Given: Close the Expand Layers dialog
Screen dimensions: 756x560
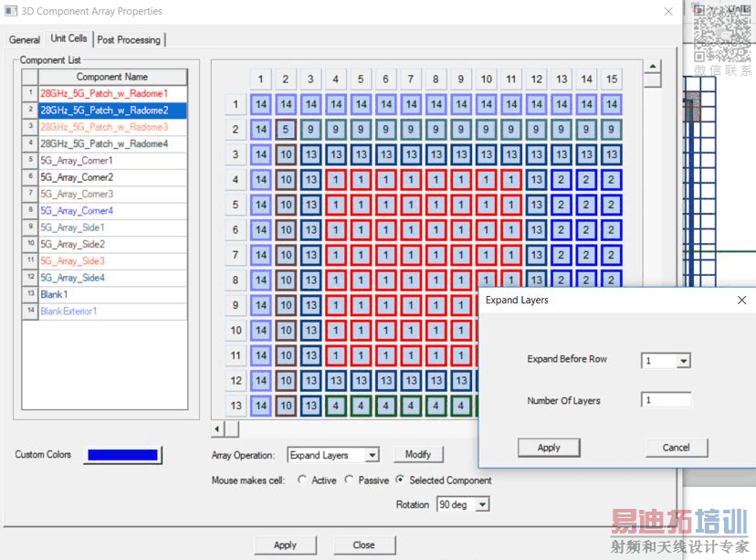Looking at the screenshot, I should click(x=741, y=300).
